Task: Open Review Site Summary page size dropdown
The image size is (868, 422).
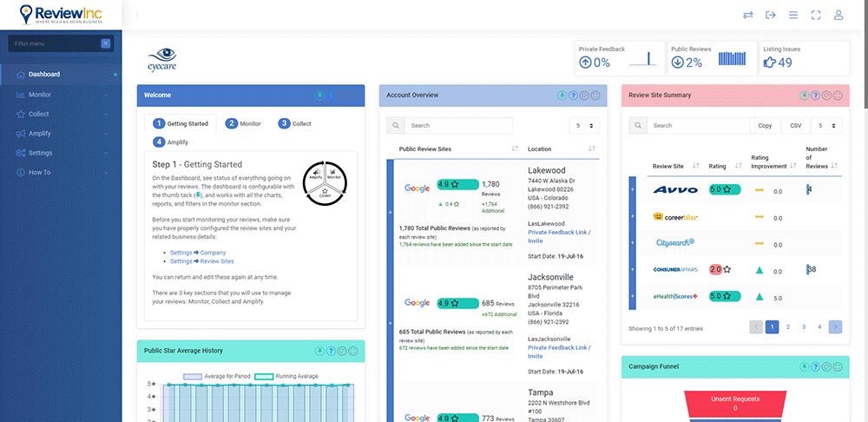Action: (x=826, y=126)
